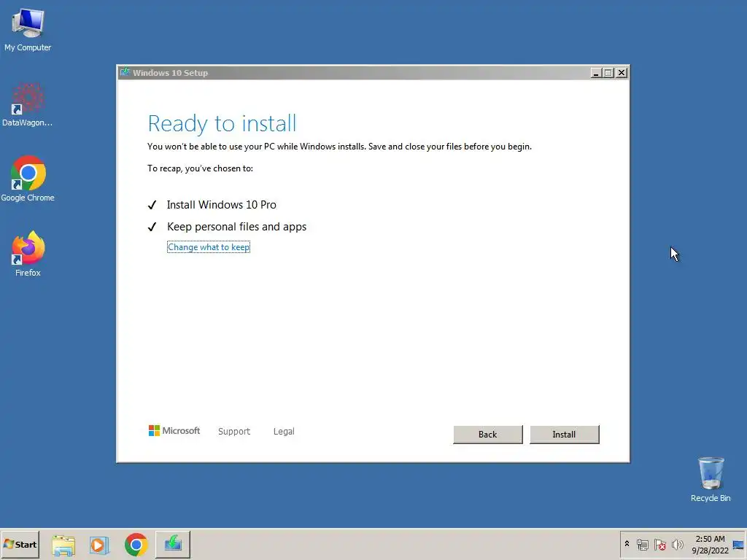The width and height of the screenshot is (747, 560).
Task: Click the checkmark beside Keep personal files
Action: 152,227
